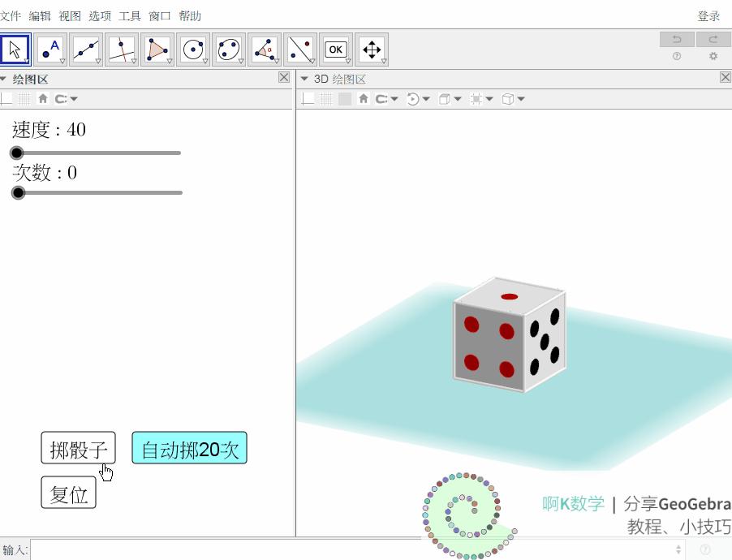Image resolution: width=732 pixels, height=560 pixels.
Task: Toggle grid in the 2D graphics view
Action: (25, 99)
